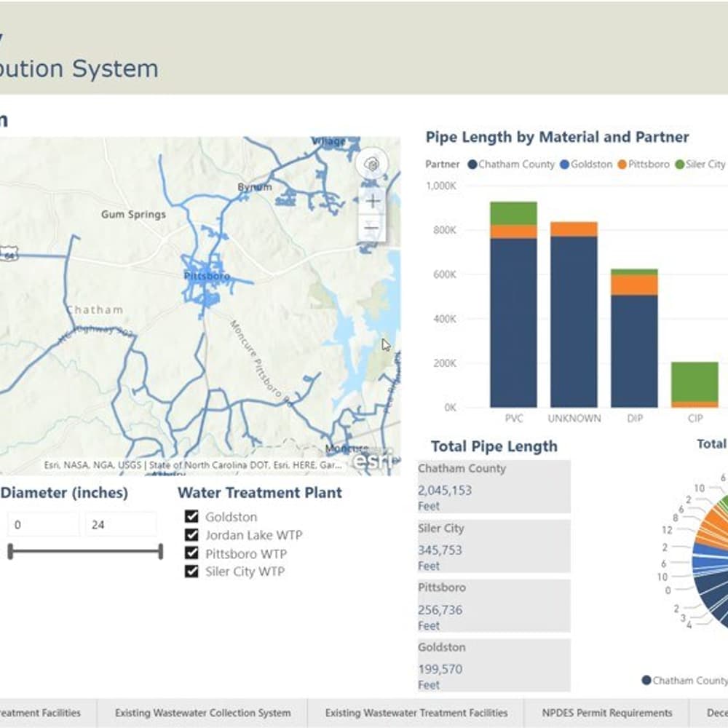728x728 pixels.
Task: Click the 1,000K axis label
Action: [441, 186]
